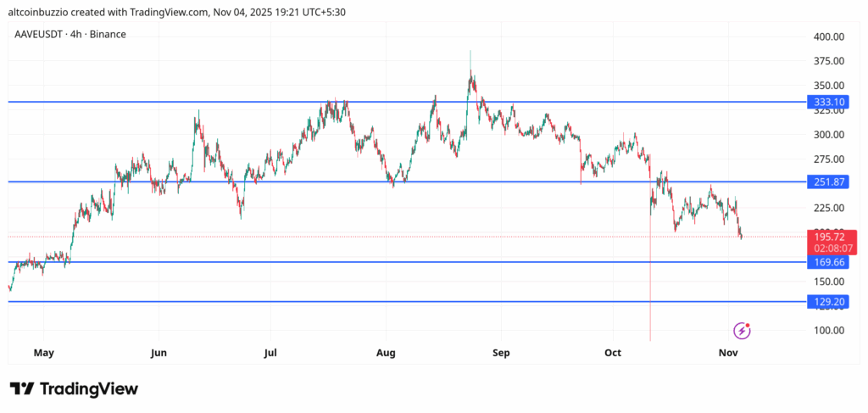Click the AAVEUSDT symbol title
Screen dimensions: 868x413
[41, 34]
